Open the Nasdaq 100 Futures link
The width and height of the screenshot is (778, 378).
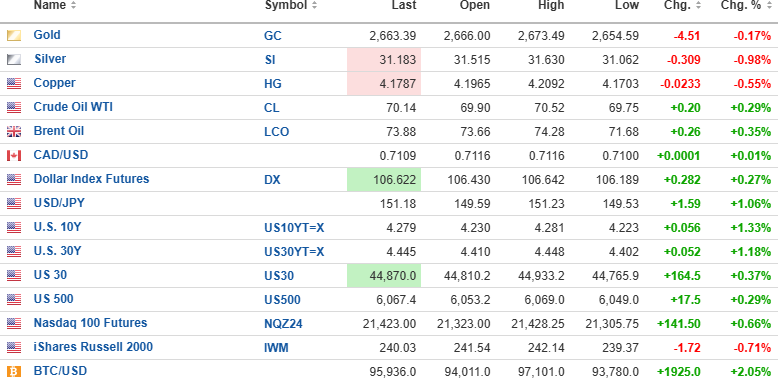[x=90, y=323]
